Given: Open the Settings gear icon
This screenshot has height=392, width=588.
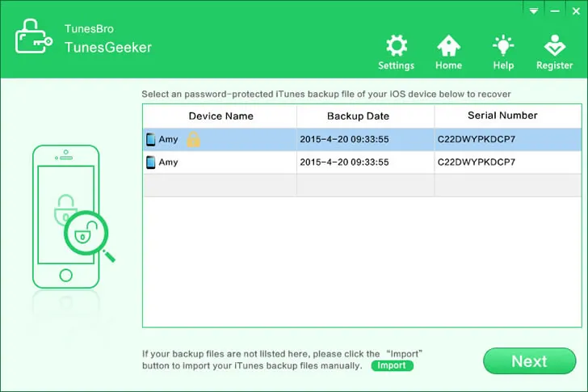Looking at the screenshot, I should pos(396,47).
